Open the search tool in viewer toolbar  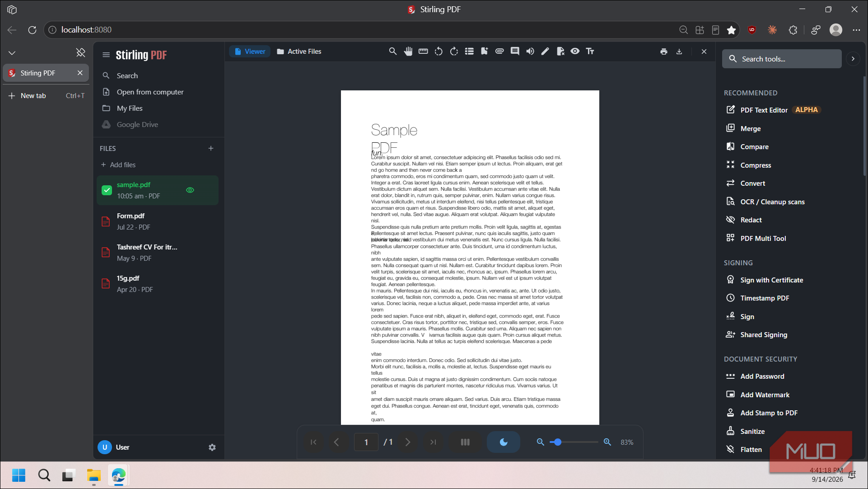(393, 52)
